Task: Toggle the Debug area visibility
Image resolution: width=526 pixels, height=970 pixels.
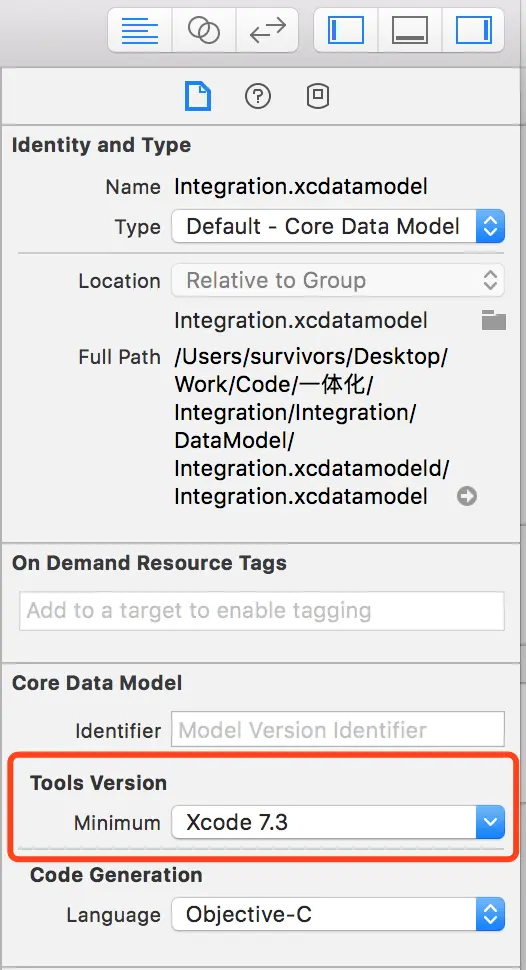Action: [410, 30]
